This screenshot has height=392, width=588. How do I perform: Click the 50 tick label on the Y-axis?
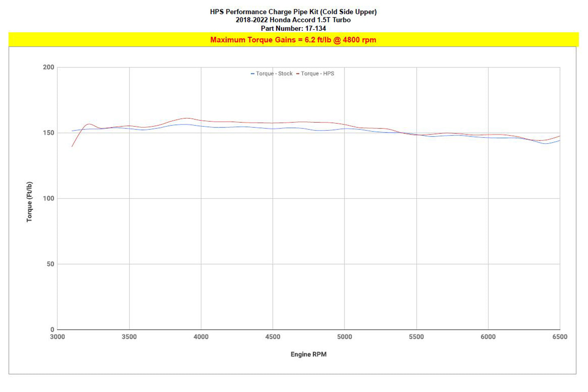50,264
